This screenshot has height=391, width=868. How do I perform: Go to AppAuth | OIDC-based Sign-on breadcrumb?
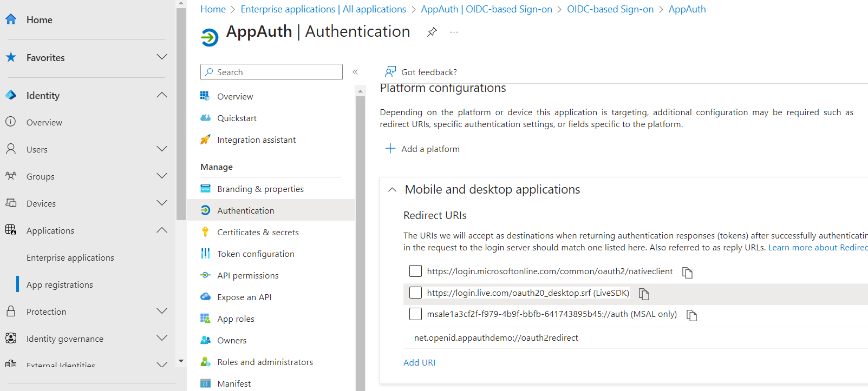(487, 9)
